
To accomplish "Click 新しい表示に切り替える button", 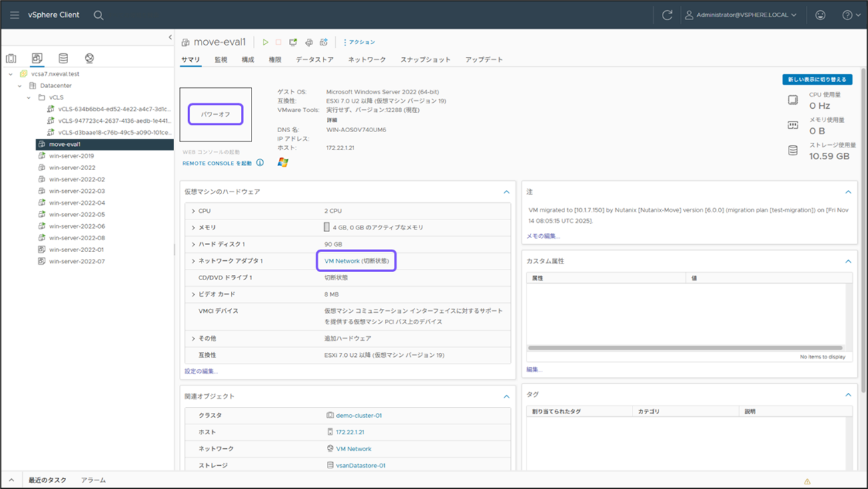I will pos(817,79).
